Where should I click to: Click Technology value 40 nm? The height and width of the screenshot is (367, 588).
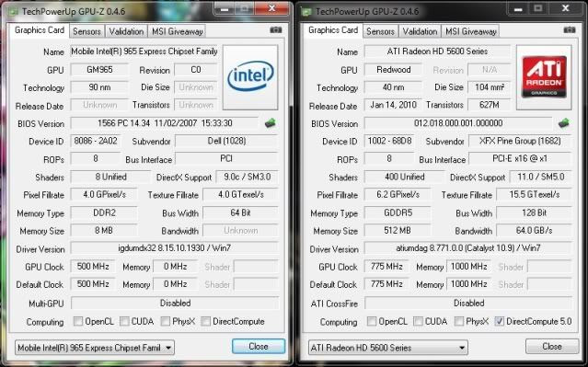point(393,87)
